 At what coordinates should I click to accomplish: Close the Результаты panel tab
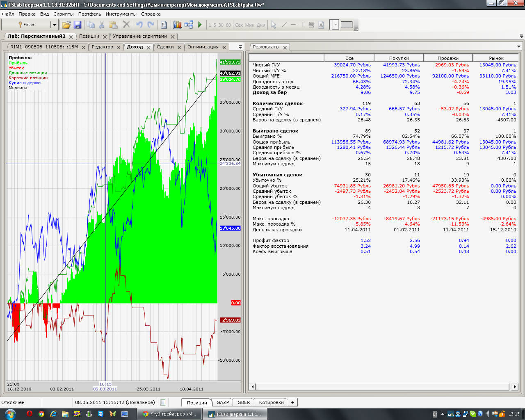[285, 47]
